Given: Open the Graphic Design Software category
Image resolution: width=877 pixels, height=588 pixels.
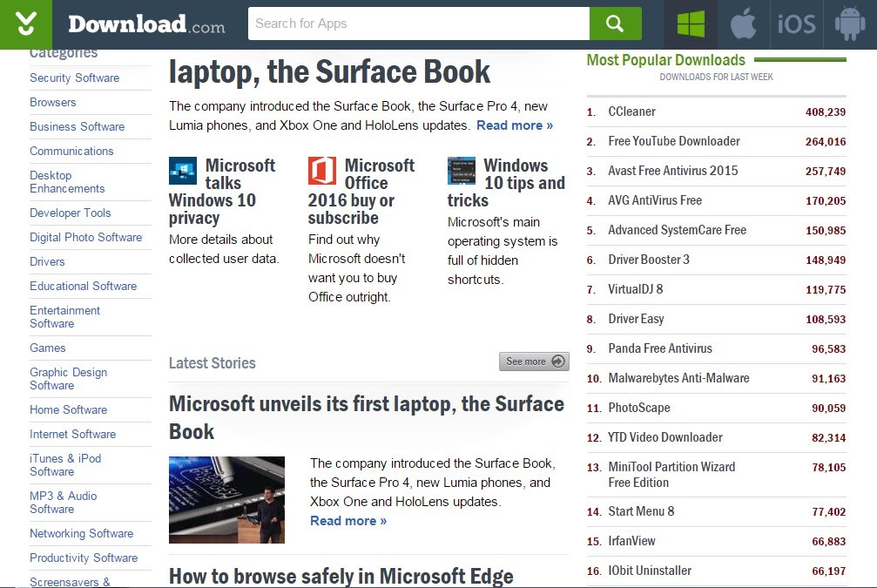Looking at the screenshot, I should (68, 379).
